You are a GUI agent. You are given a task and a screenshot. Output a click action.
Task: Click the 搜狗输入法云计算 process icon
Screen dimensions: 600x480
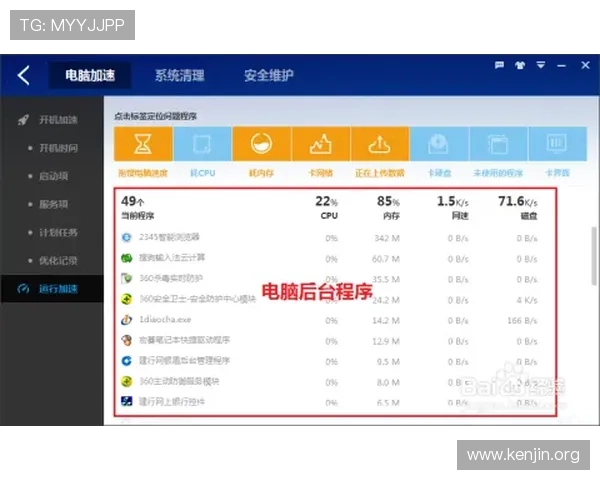127,258
